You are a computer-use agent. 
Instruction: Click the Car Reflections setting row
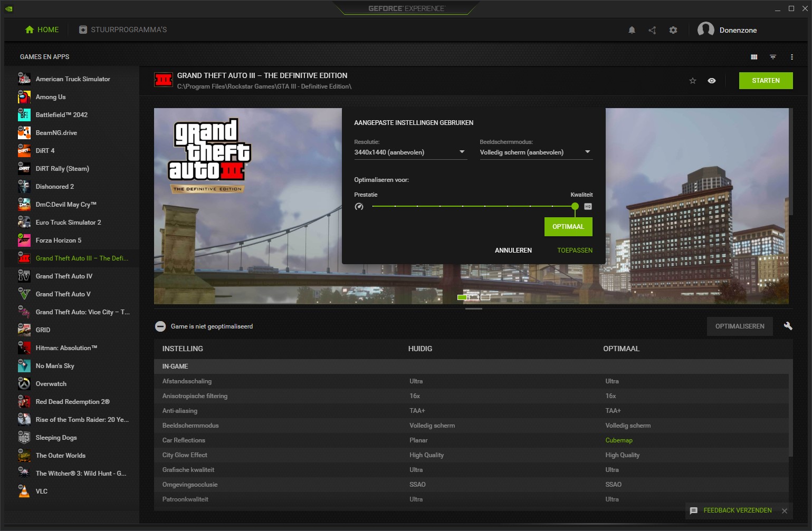tap(471, 440)
